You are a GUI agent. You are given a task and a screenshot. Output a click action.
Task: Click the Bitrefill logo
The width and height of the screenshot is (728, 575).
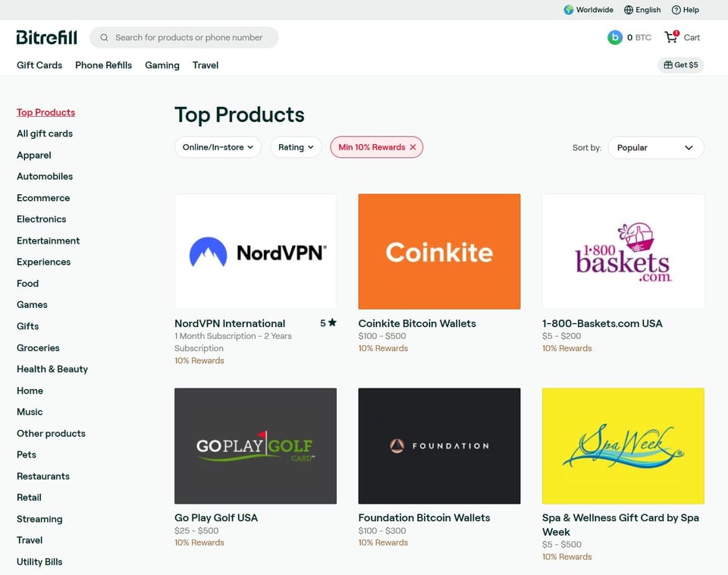coord(46,37)
